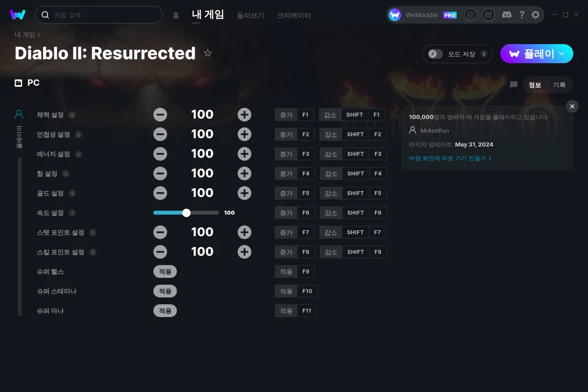Click the player category icon in sidebar

(x=19, y=115)
